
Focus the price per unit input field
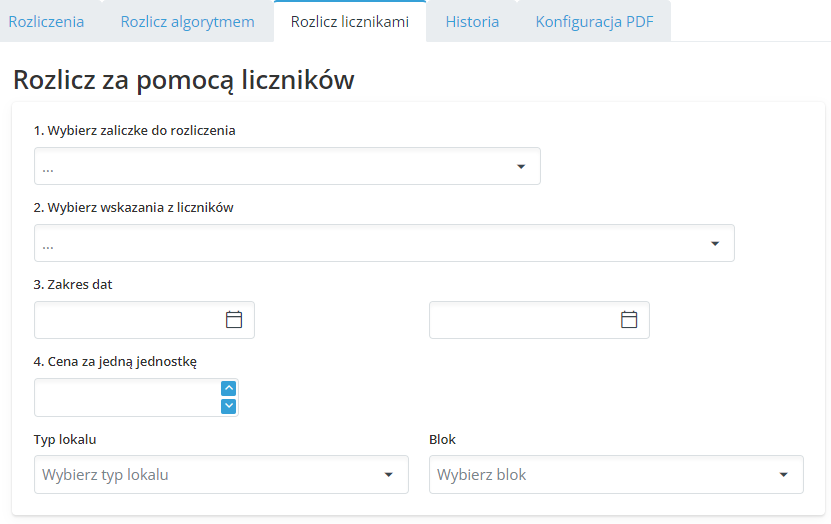pos(126,397)
